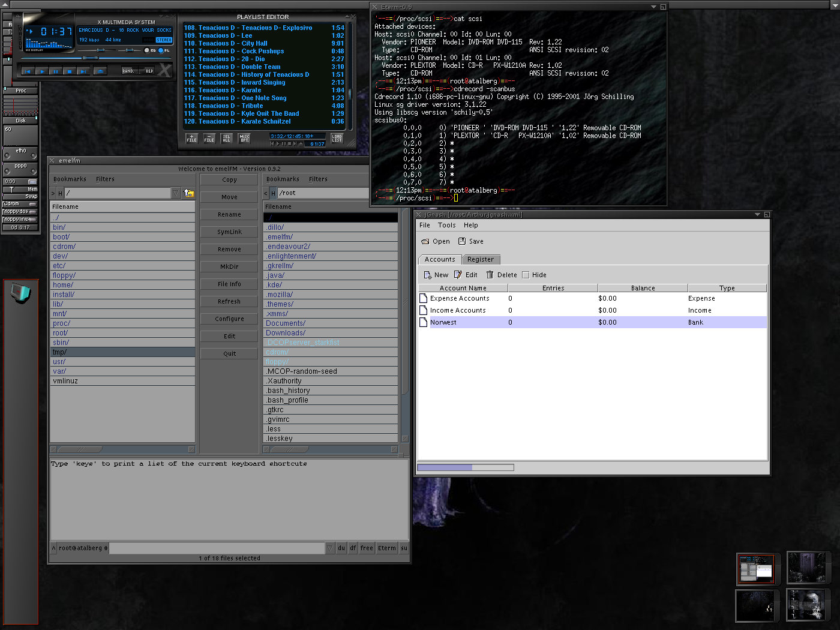This screenshot has height=630, width=840.
Task: Switch to the Register tab
Action: click(481, 259)
